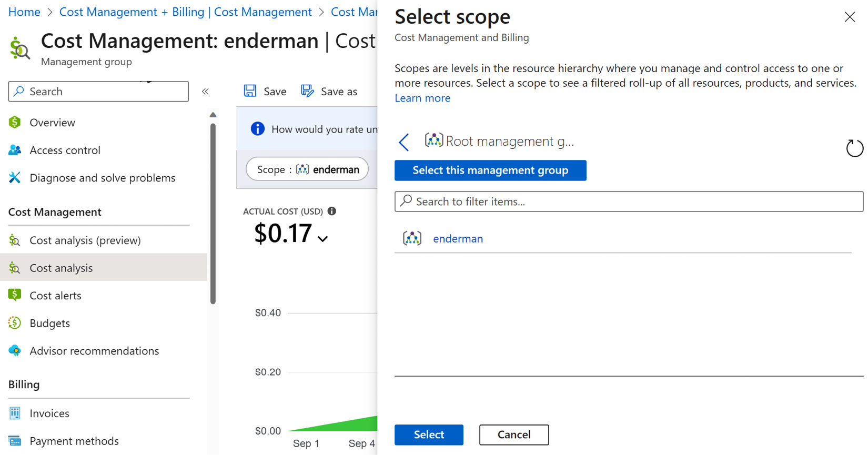
Task: Click the Payment methods card icon
Action: [15, 441]
